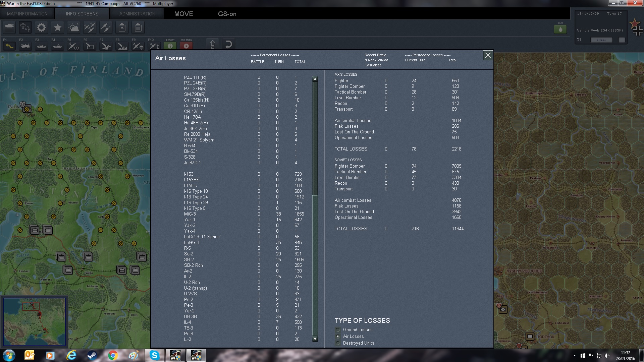Open the gear production icon

pos(42,27)
